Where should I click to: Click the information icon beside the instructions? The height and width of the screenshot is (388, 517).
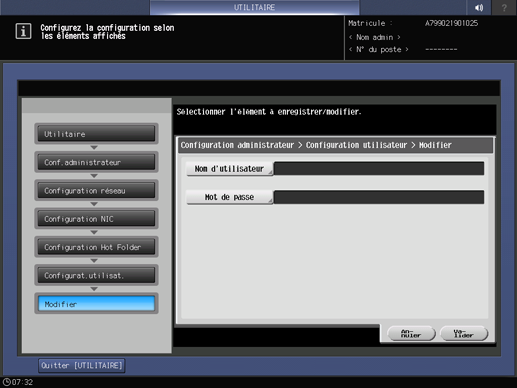click(23, 31)
